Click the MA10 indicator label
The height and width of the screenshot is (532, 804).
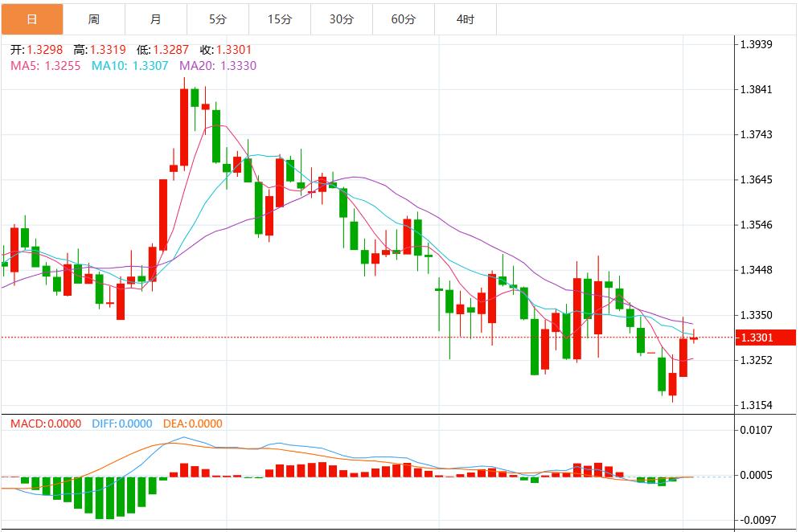pyautogui.click(x=129, y=66)
